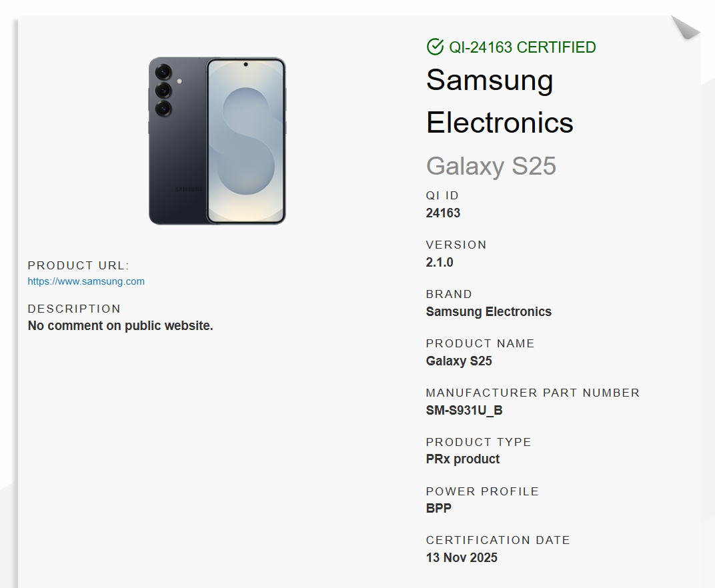Click the description text about public website

120,326
